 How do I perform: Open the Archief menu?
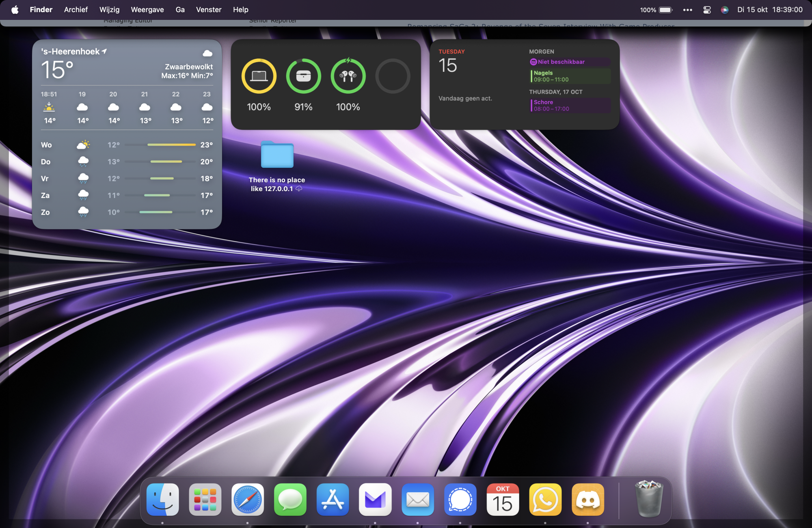pyautogui.click(x=76, y=10)
